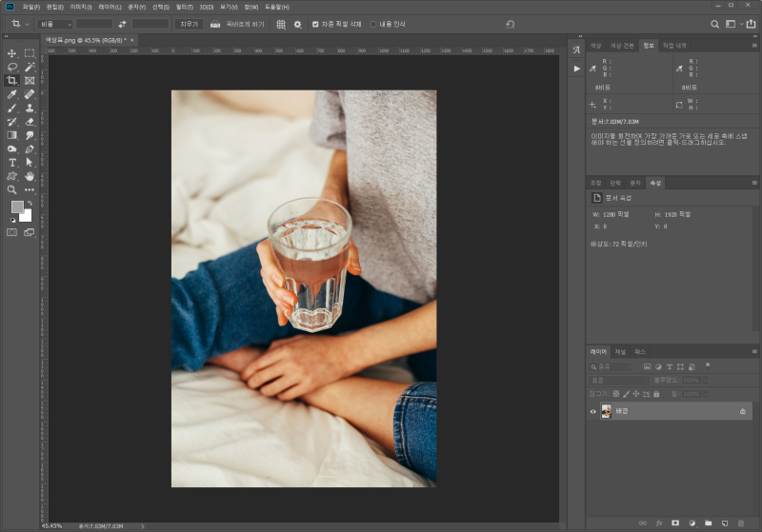Click the '똑바르게 하기' straighten button
The height and width of the screenshot is (532, 762).
[246, 25]
